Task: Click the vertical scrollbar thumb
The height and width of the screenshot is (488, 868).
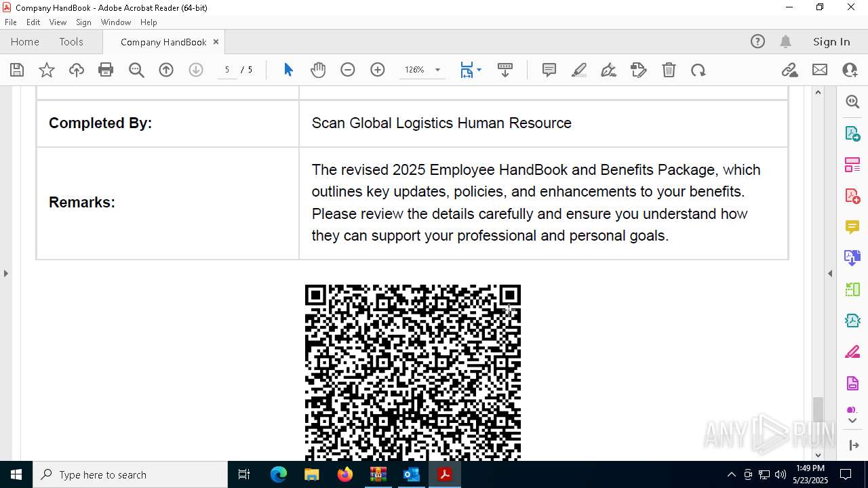Action: pos(818,409)
